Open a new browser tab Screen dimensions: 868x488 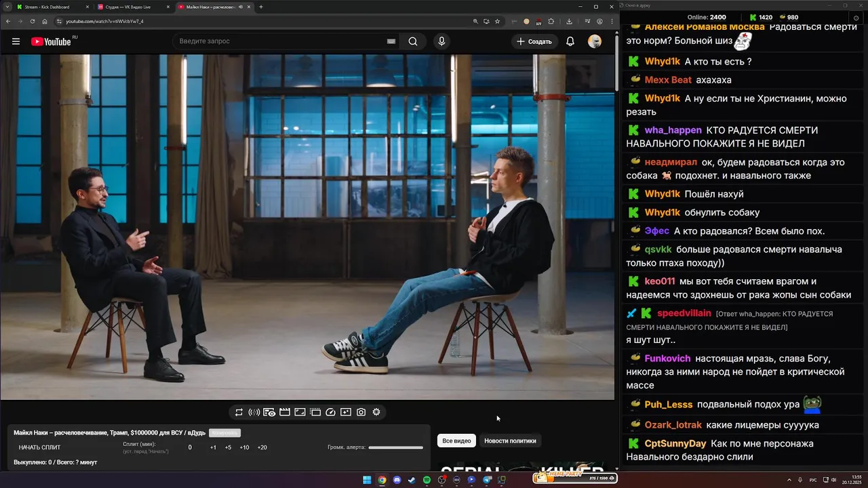[x=261, y=7]
